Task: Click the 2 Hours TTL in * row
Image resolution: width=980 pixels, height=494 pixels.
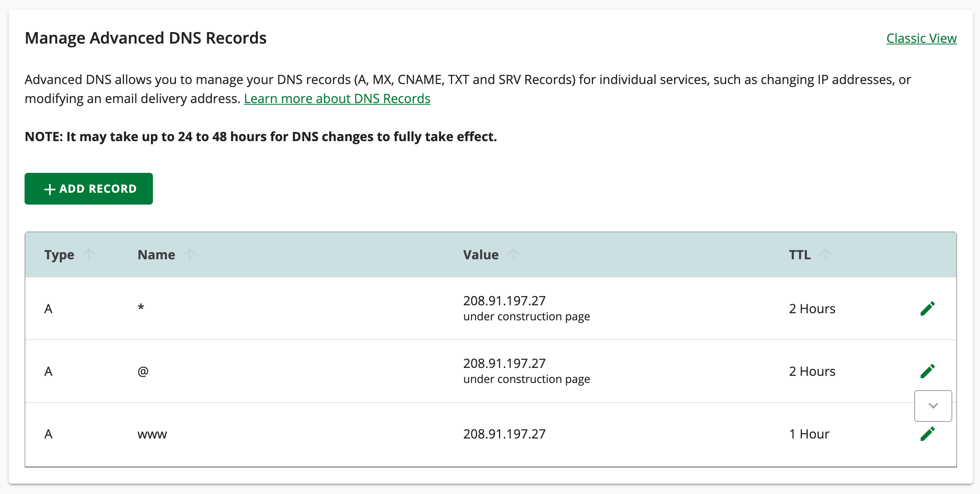Action: [812, 309]
